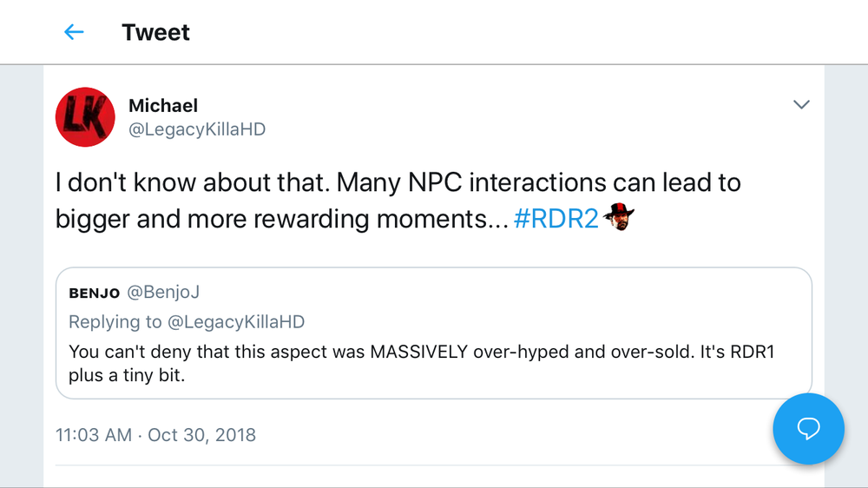868x488 pixels.
Task: Expand the tweet options chevron
Action: (801, 105)
